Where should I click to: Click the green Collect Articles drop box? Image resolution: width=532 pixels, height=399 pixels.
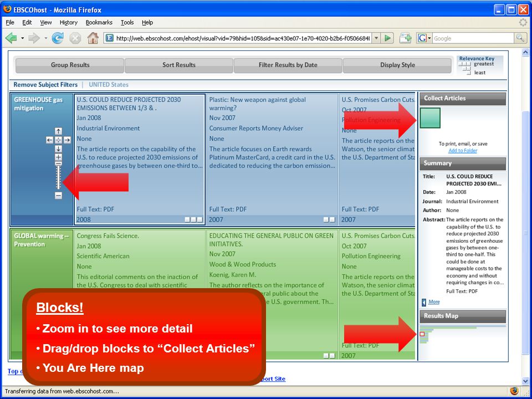(430, 118)
